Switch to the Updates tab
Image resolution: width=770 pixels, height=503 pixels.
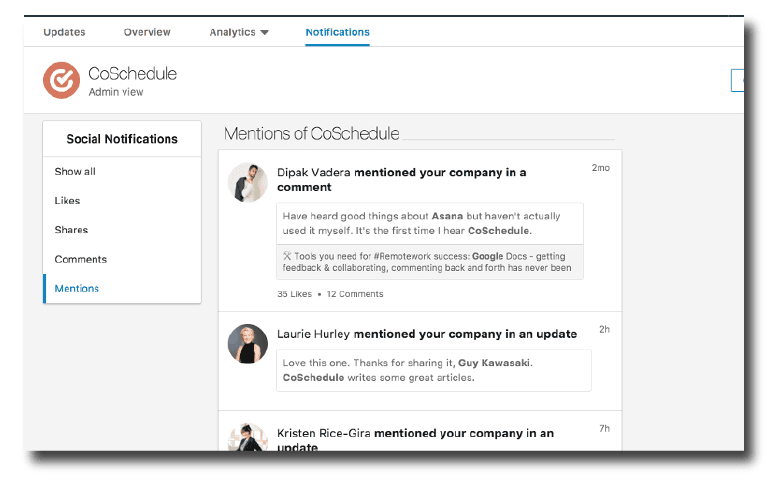64,32
